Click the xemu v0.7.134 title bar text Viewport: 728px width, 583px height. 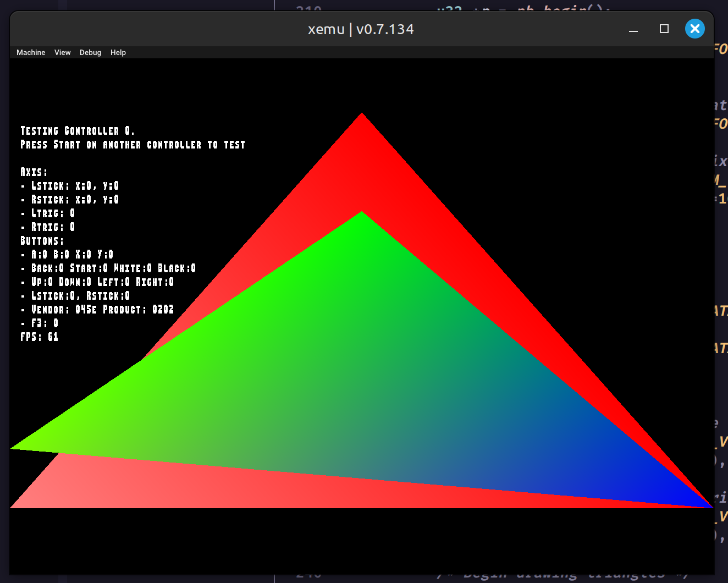(361, 29)
